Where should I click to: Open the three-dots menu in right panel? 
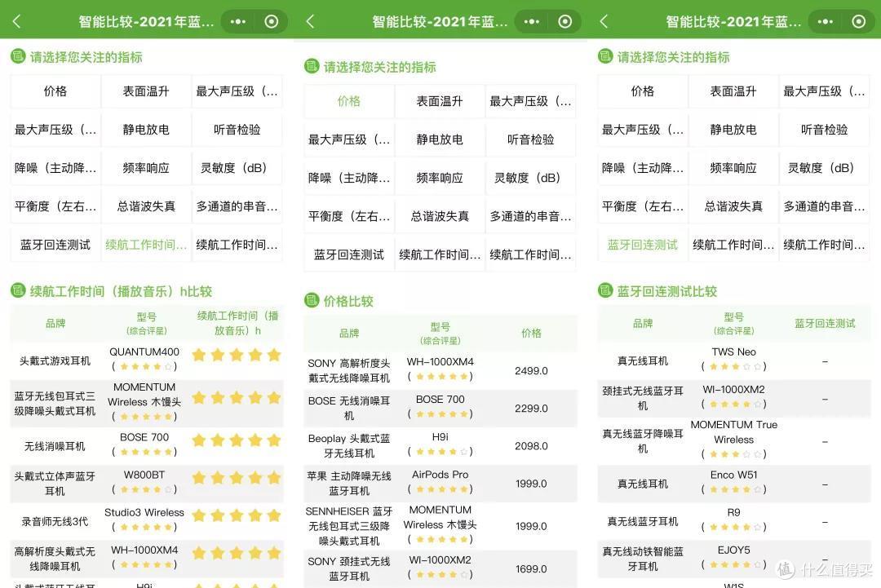826,21
